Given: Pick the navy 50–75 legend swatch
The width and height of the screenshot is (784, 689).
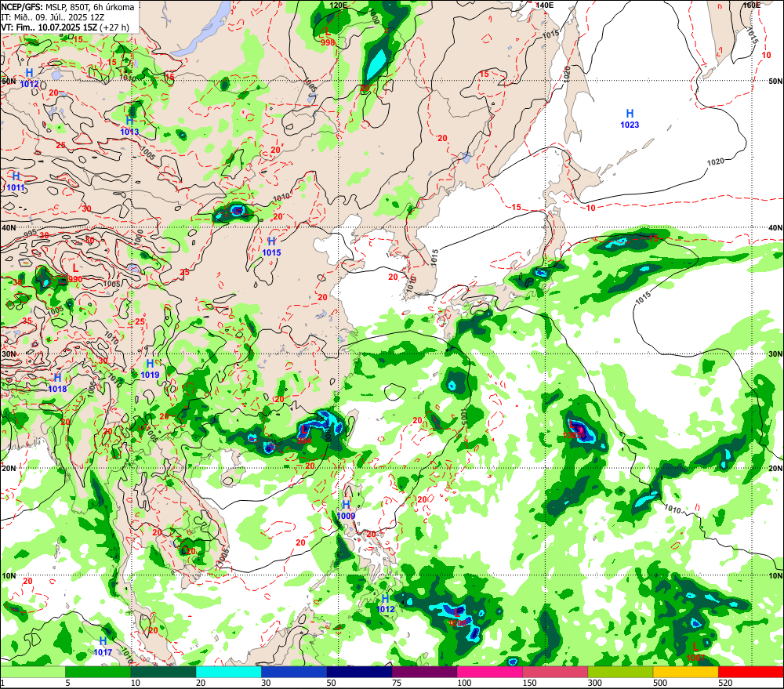Looking at the screenshot, I should click(359, 672).
